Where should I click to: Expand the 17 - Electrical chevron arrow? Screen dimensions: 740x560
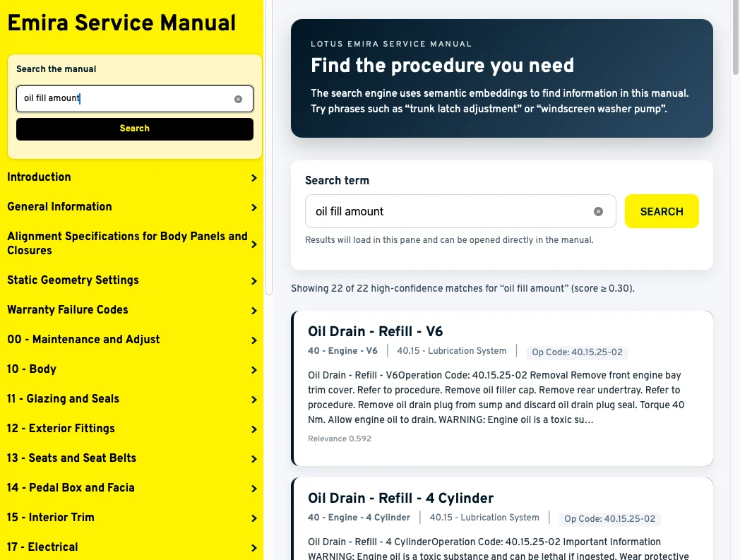[253, 548]
